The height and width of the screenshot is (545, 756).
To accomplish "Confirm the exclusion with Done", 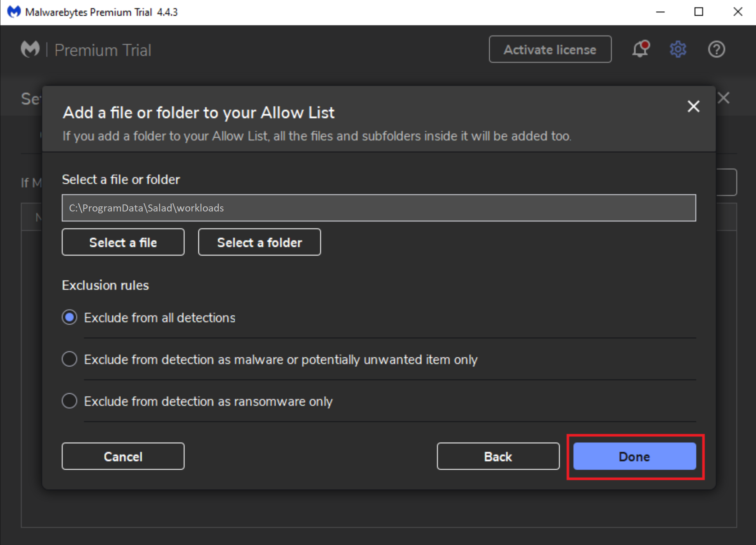I will point(634,456).
